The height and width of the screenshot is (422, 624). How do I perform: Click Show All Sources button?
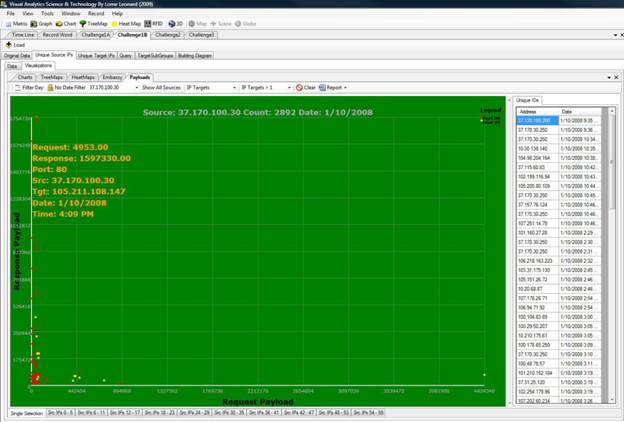pyautogui.click(x=161, y=88)
